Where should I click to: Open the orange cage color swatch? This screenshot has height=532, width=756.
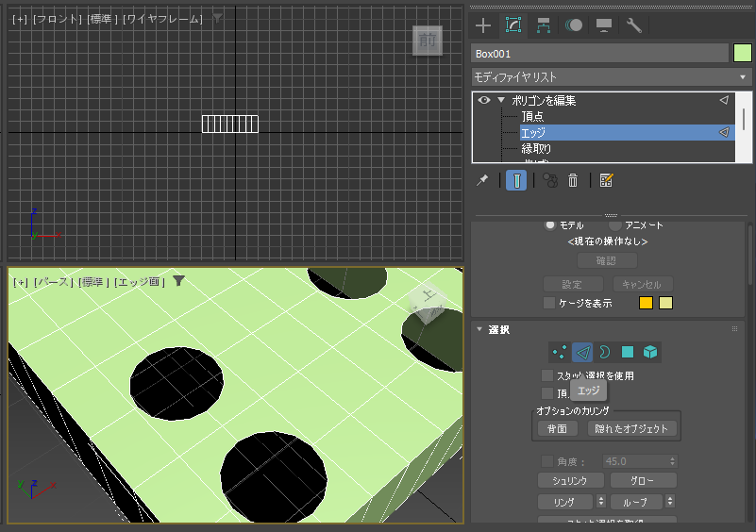point(646,303)
